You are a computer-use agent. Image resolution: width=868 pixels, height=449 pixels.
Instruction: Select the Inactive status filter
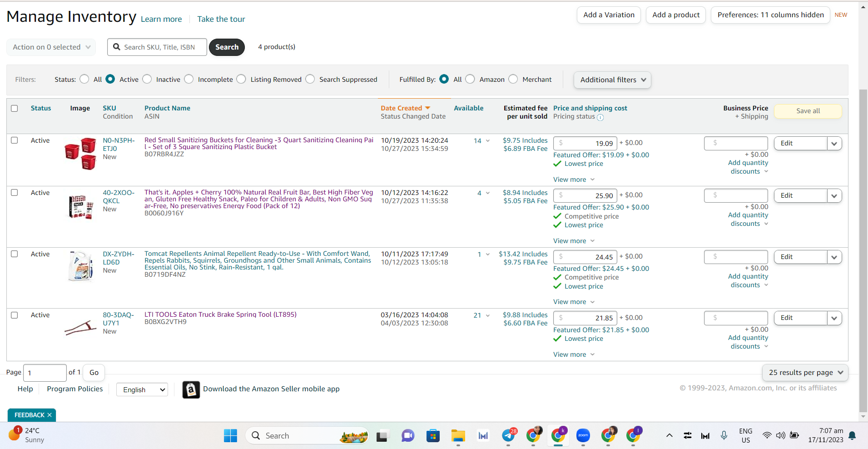[x=147, y=79]
